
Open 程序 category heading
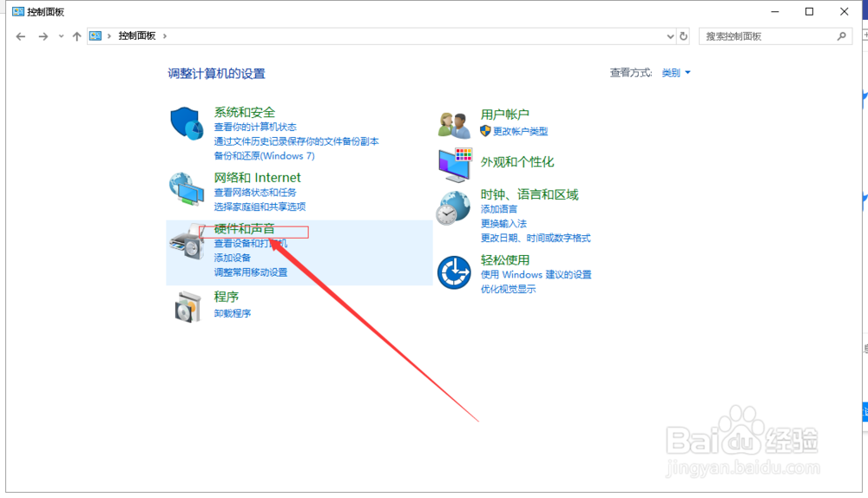point(226,297)
